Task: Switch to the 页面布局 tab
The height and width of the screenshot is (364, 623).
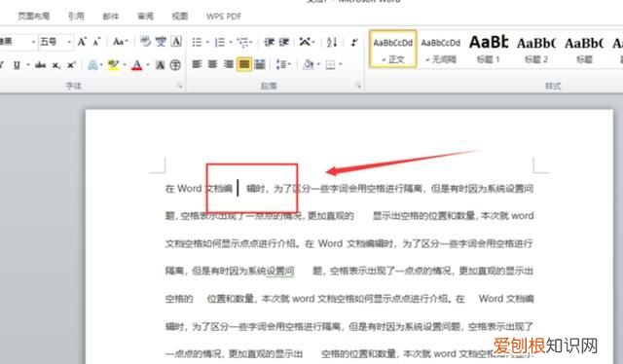Action: point(34,16)
